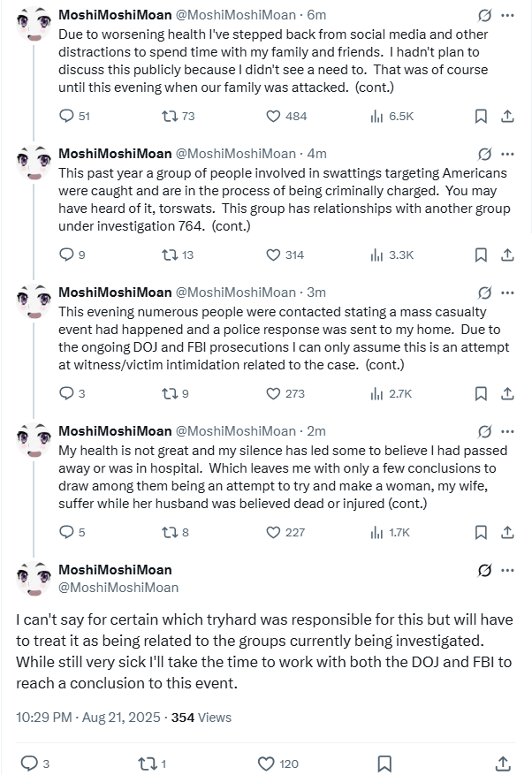Like the tweet with 314 likes
Viewport: 532px width, 775px height.
[x=273, y=255]
